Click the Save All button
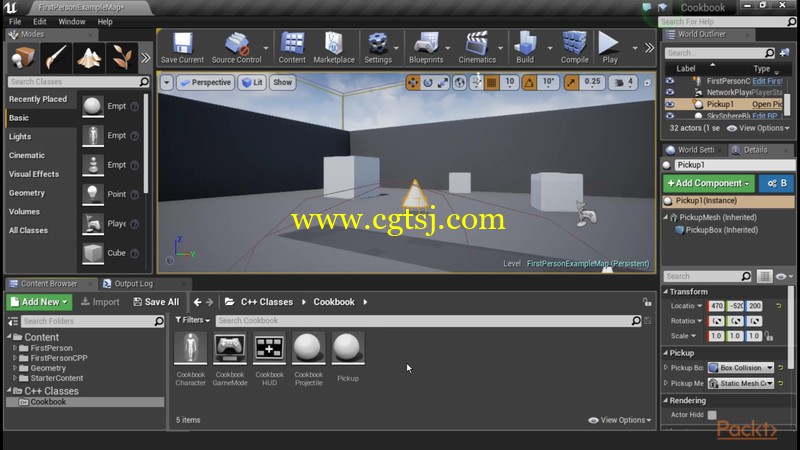Image resolution: width=800 pixels, height=450 pixels. click(156, 302)
